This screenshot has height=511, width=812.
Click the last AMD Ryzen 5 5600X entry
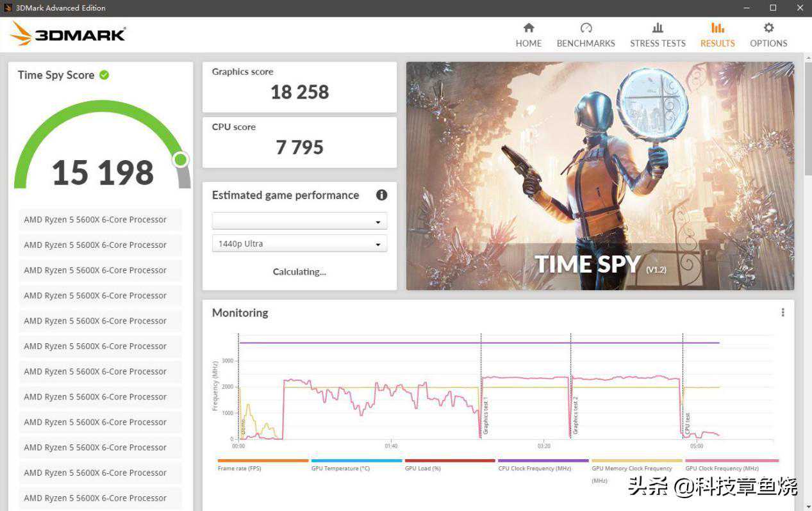100,498
